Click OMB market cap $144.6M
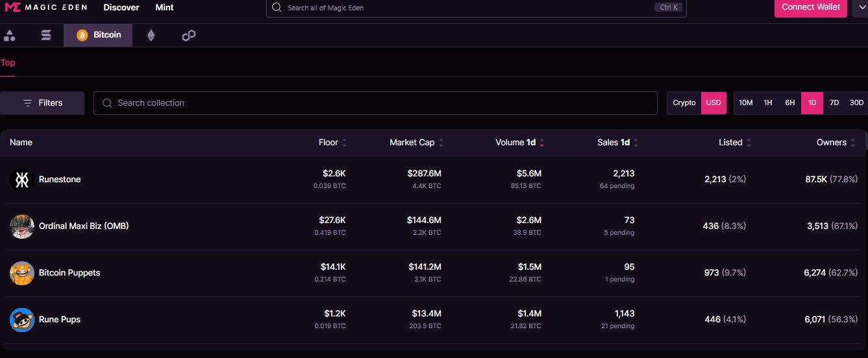Viewport: 868px width, 358px height. point(425,221)
